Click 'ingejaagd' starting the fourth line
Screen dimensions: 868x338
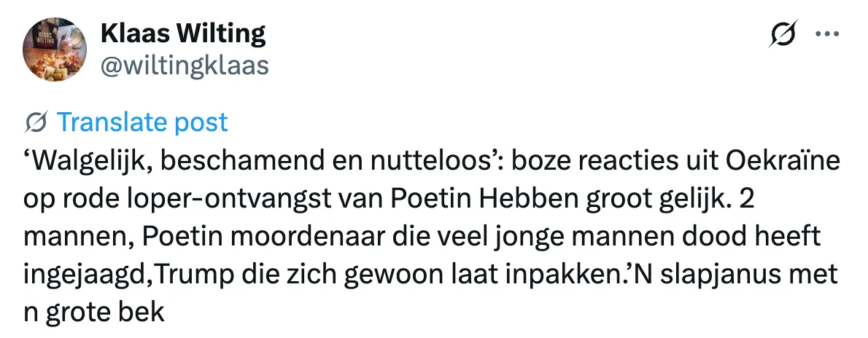coord(86,275)
